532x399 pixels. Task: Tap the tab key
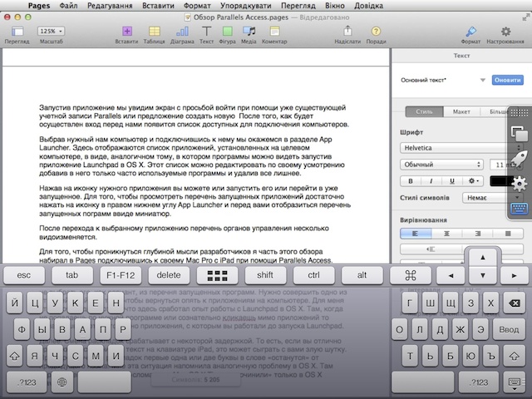[72, 275]
